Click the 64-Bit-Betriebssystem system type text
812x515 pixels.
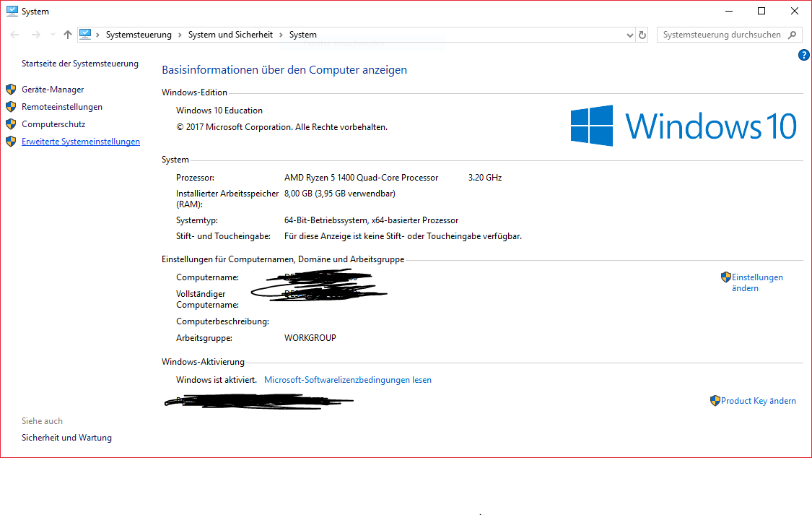click(x=371, y=220)
